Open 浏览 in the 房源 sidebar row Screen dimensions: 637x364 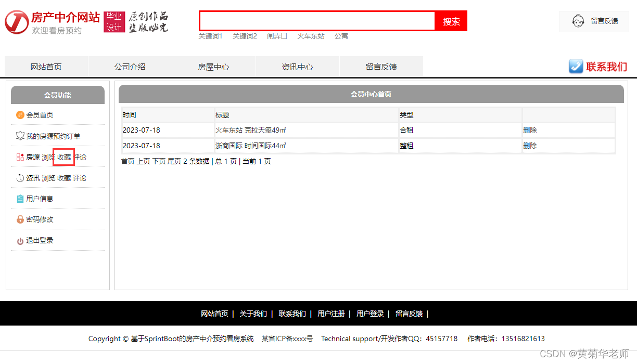48,157
